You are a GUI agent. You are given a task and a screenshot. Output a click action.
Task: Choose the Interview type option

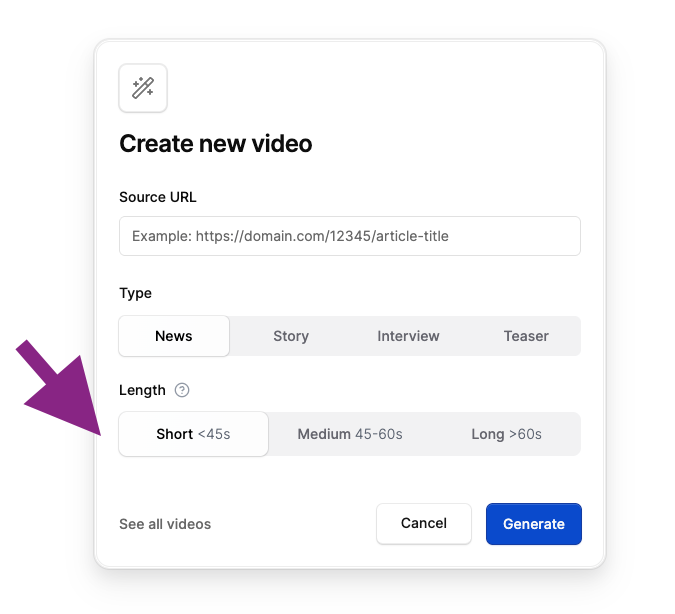coord(408,336)
